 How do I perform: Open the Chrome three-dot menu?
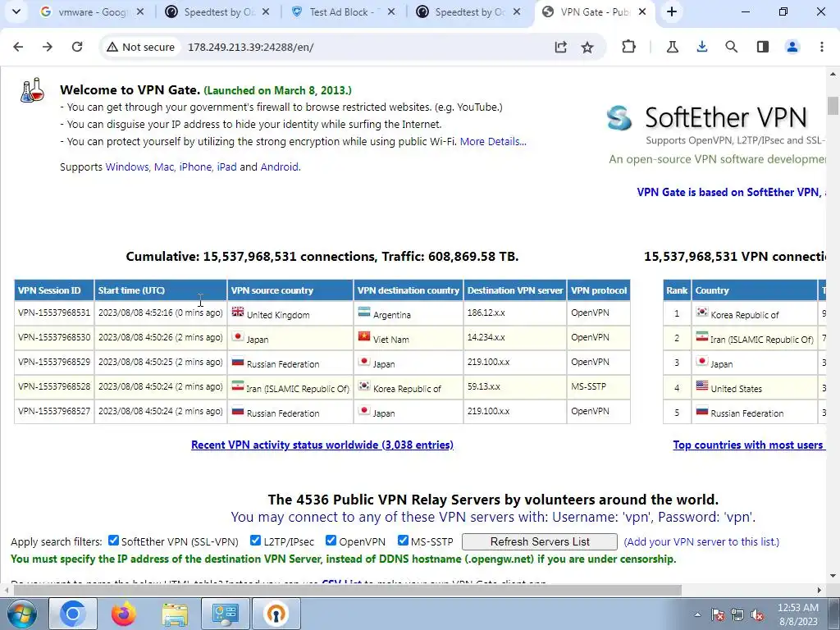(822, 47)
